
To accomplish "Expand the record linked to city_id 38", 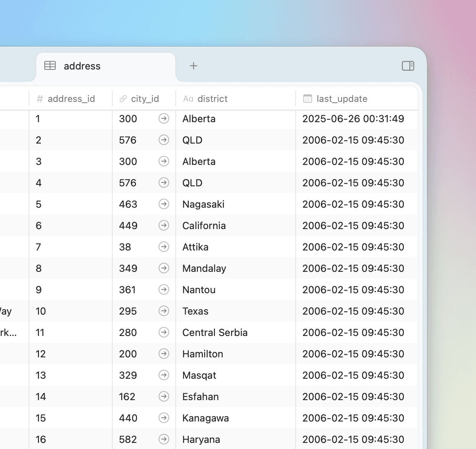I will (164, 247).
